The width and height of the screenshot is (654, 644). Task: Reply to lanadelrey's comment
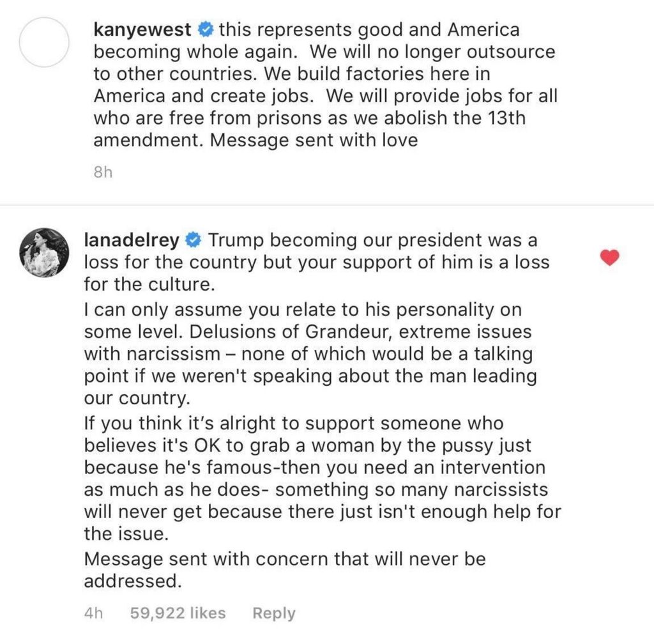pos(273,613)
